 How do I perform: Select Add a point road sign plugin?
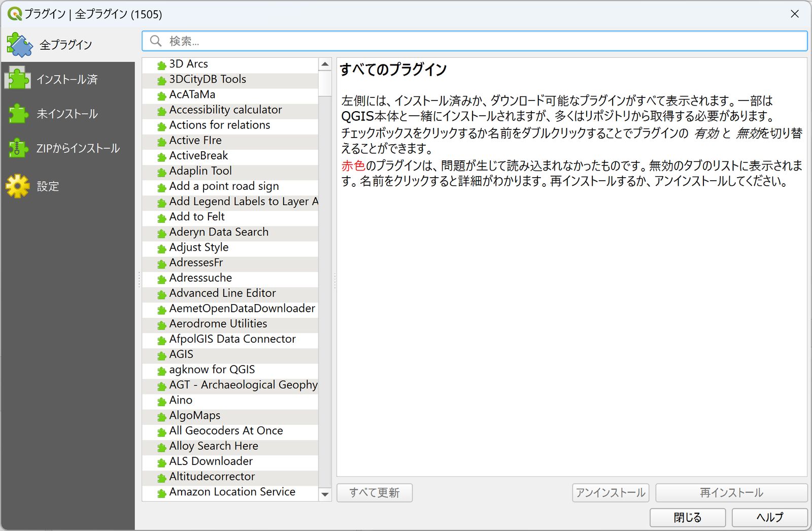point(230,187)
